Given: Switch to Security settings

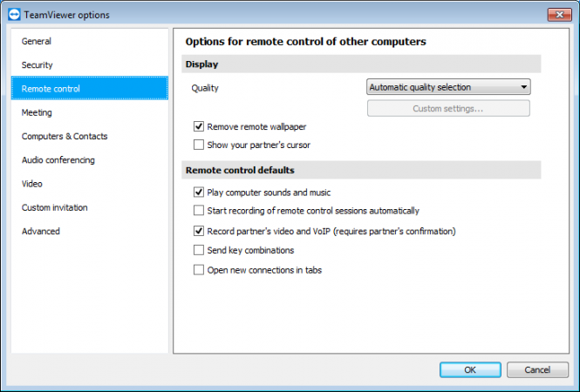Looking at the screenshot, I should [90, 64].
